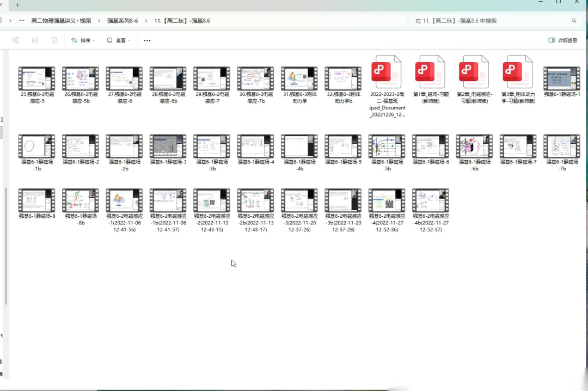Select video thumbnail 25.强基6-2电磁感应-5

point(36,79)
